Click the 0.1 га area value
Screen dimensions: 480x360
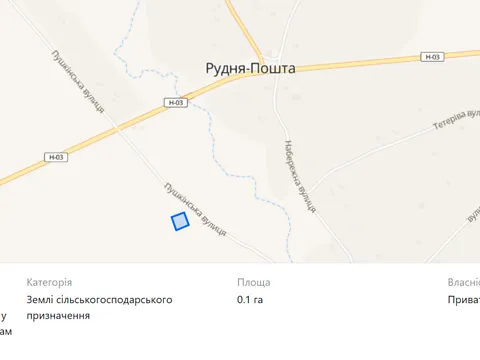(250, 300)
